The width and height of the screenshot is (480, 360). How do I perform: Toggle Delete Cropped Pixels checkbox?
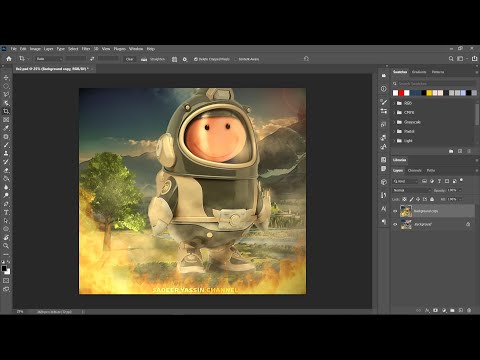pos(196,59)
